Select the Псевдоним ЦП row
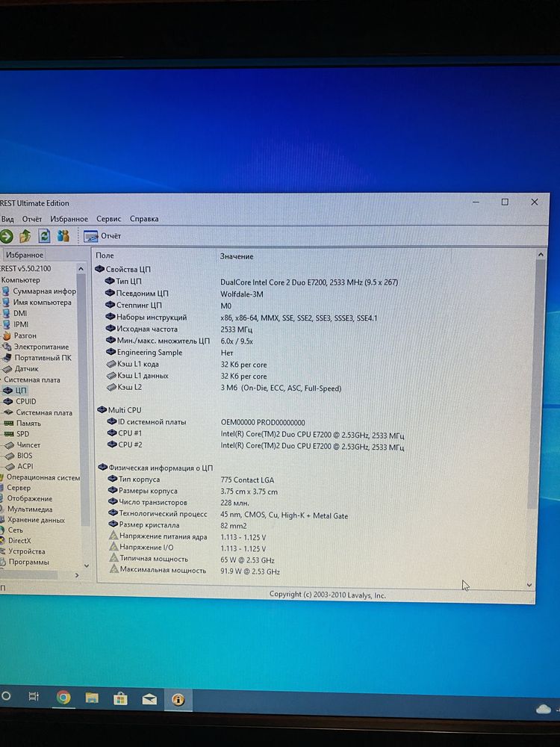Screen dimensions: 560x747 tap(184, 294)
